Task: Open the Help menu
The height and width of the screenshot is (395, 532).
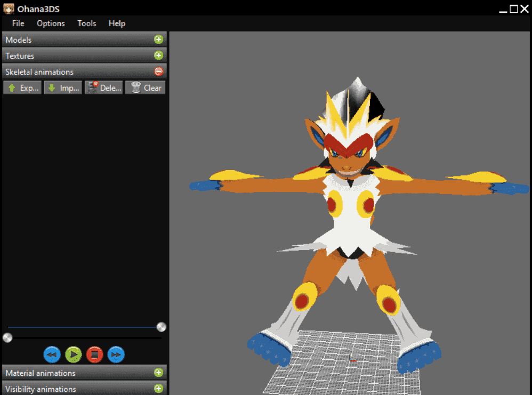Action: pos(117,23)
